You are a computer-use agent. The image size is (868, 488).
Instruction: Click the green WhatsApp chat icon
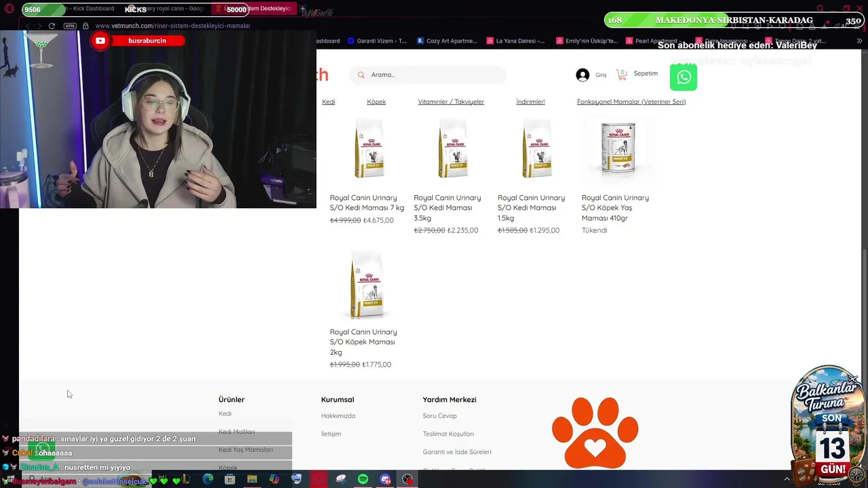(683, 77)
